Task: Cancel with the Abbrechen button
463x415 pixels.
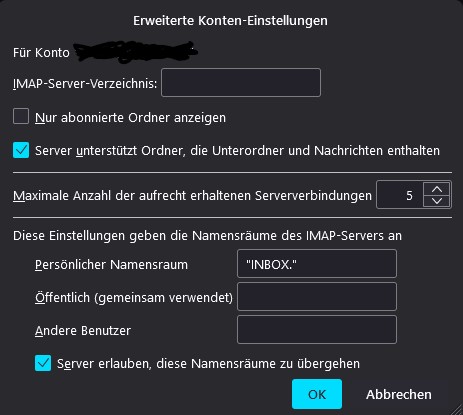Action: 399,394
